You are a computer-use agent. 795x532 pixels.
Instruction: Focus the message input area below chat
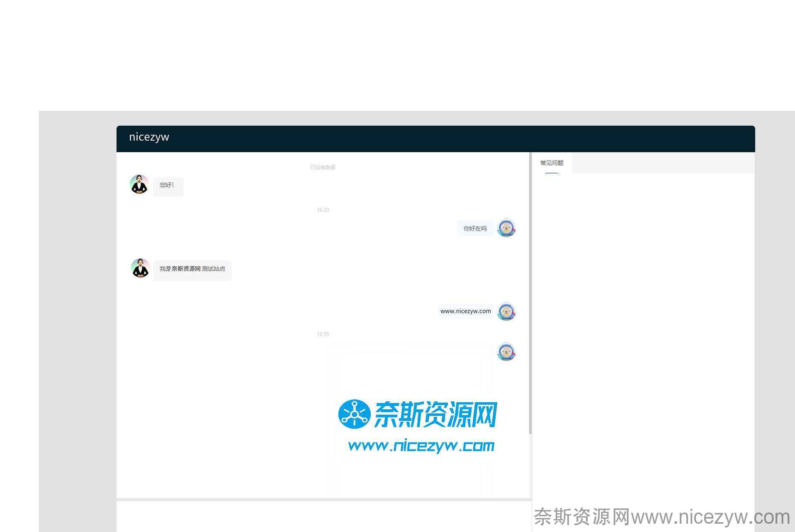pyautogui.click(x=324, y=516)
